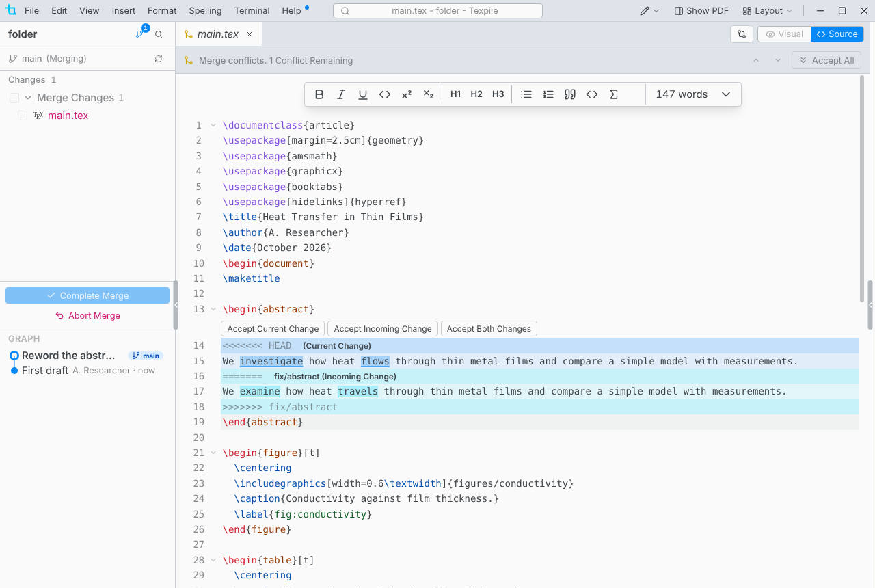Expand the 147 words count dropdown

(693, 94)
